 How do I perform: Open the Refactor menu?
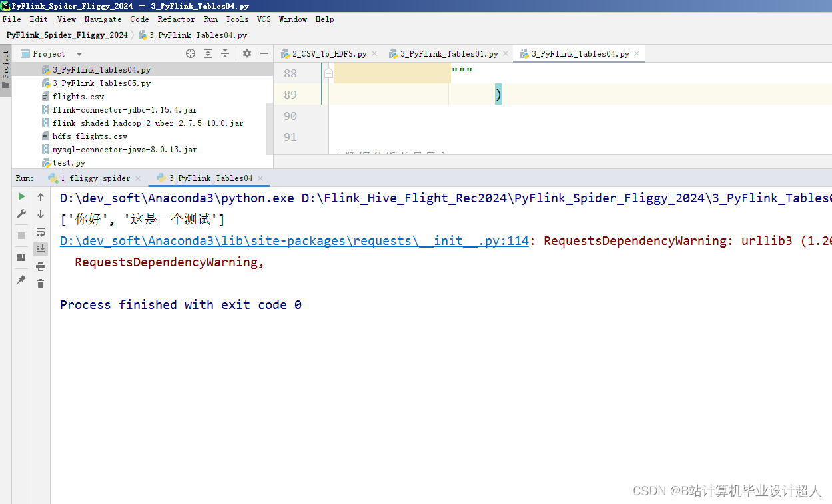pos(177,19)
